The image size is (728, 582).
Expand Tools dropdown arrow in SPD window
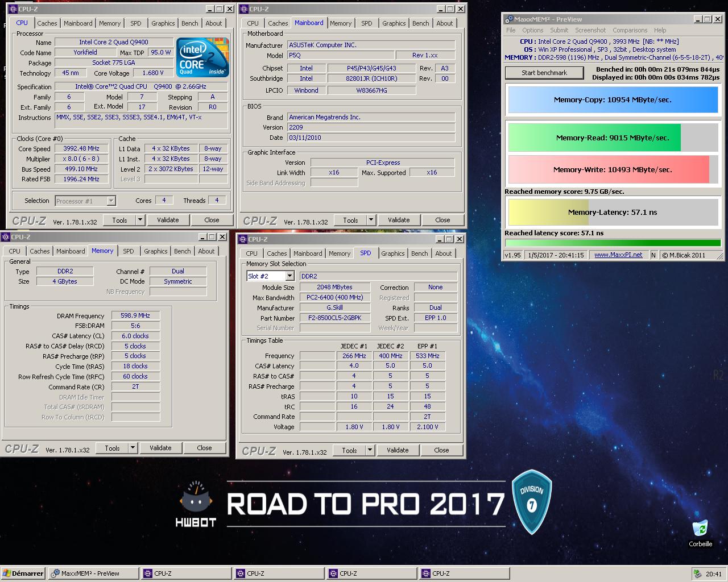coord(370,450)
